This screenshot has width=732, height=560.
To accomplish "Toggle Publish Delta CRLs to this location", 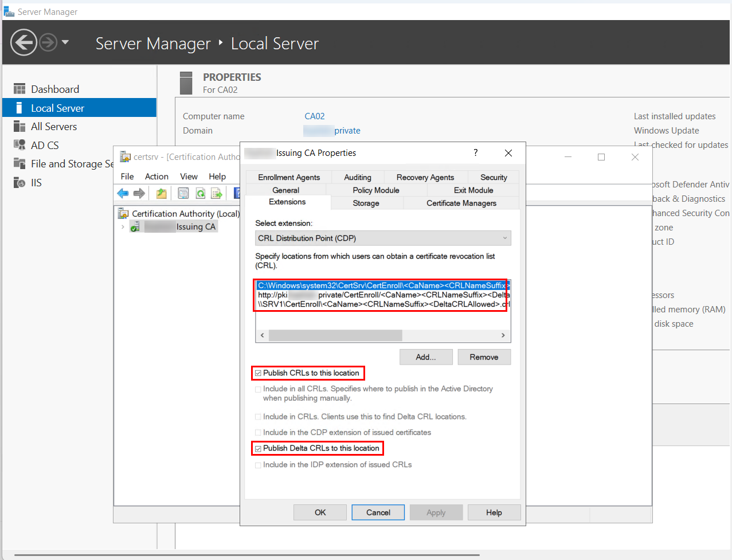I will pyautogui.click(x=259, y=448).
